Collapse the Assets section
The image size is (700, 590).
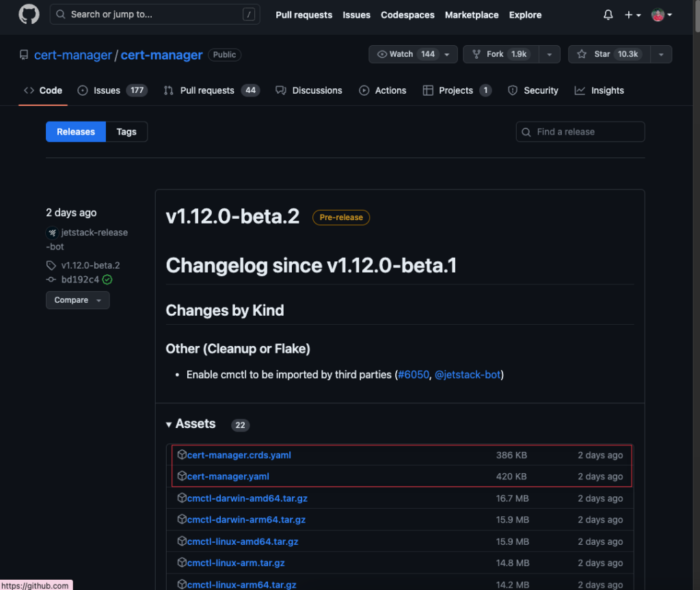[191, 424]
